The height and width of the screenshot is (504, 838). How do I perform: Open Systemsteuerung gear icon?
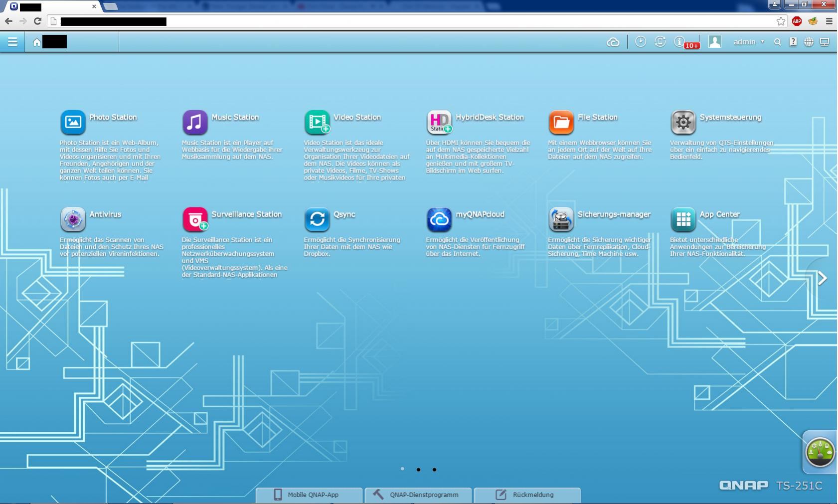[x=683, y=123]
